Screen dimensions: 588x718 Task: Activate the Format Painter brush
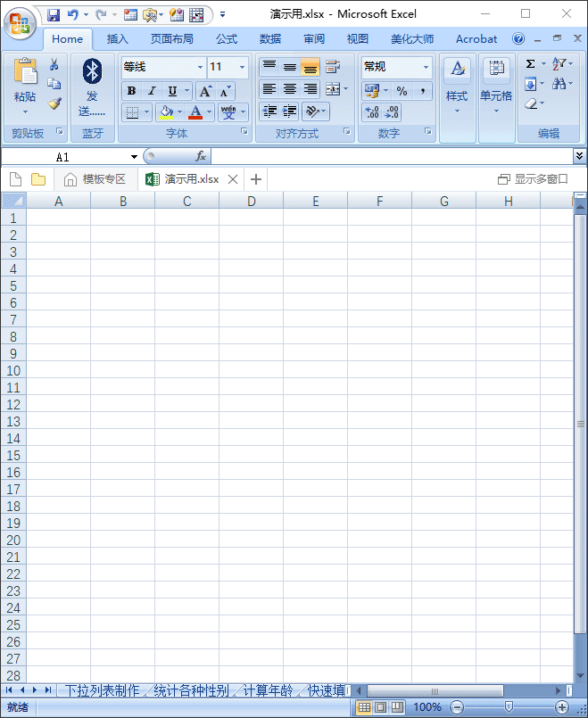(x=54, y=103)
